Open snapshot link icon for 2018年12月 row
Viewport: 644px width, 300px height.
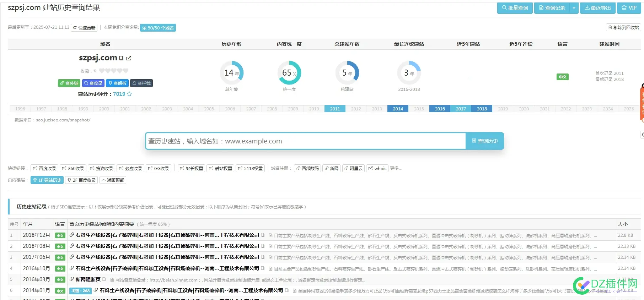coord(72,235)
